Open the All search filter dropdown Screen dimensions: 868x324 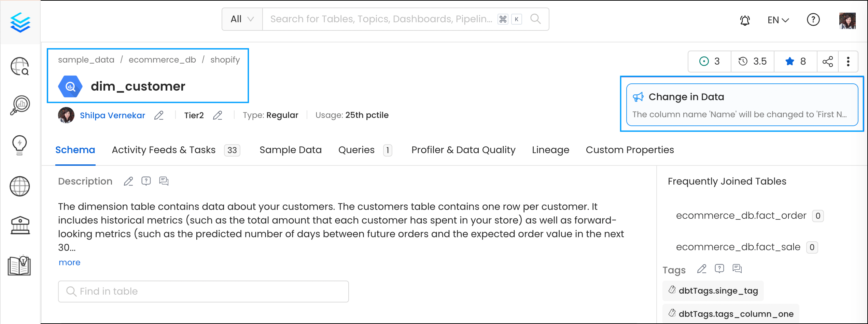point(242,19)
